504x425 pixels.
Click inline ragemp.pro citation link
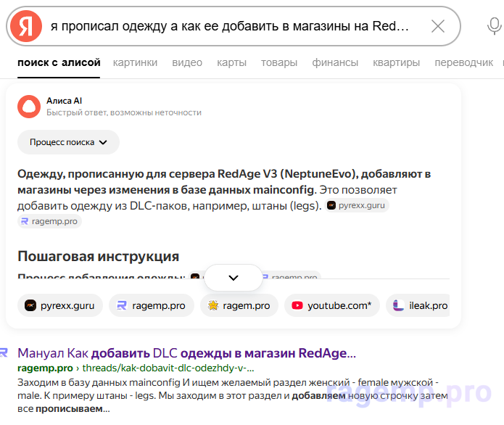[x=50, y=221]
